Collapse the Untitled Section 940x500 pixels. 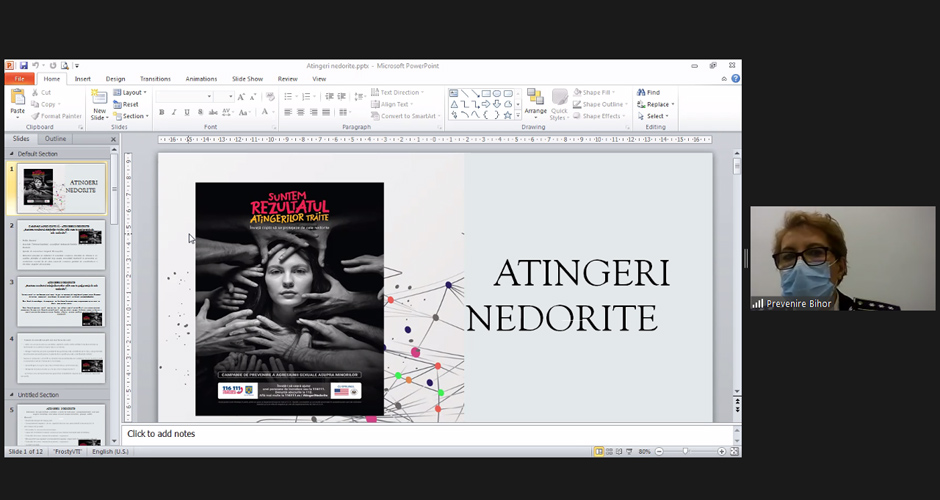(11, 395)
